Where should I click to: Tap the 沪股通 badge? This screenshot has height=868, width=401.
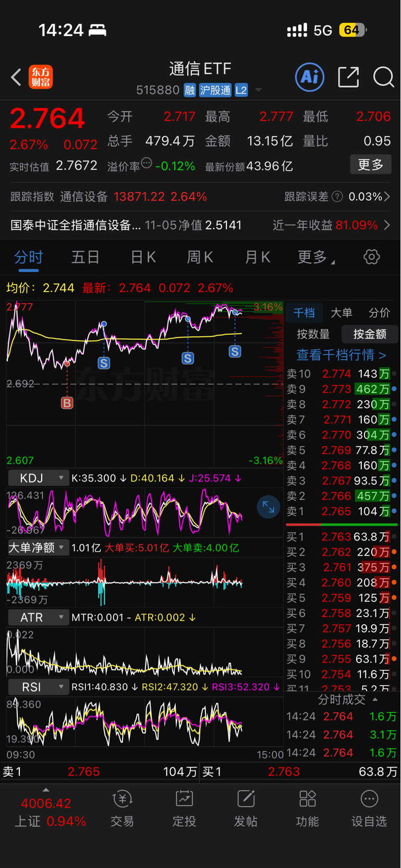click(x=215, y=90)
